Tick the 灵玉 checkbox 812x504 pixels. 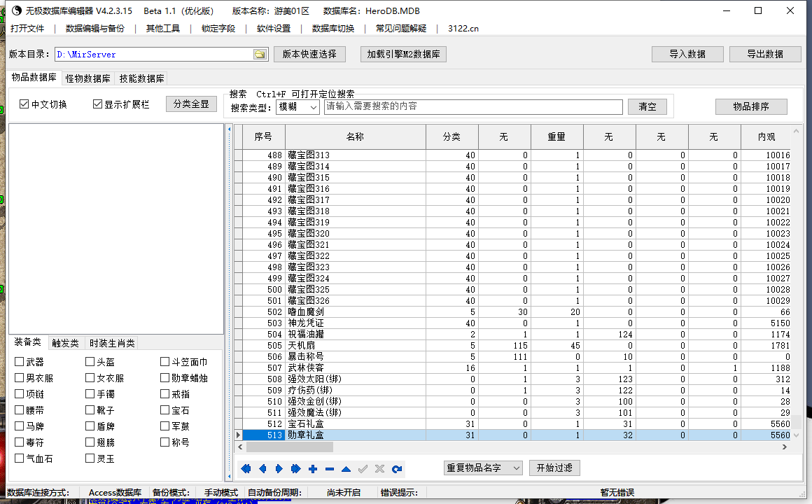(x=90, y=458)
